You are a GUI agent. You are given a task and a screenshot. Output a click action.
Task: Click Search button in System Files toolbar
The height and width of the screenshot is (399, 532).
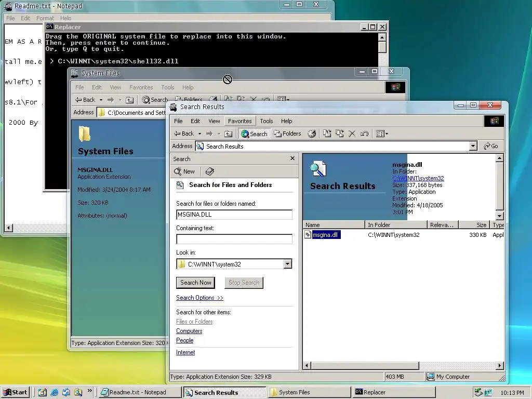[x=155, y=100]
